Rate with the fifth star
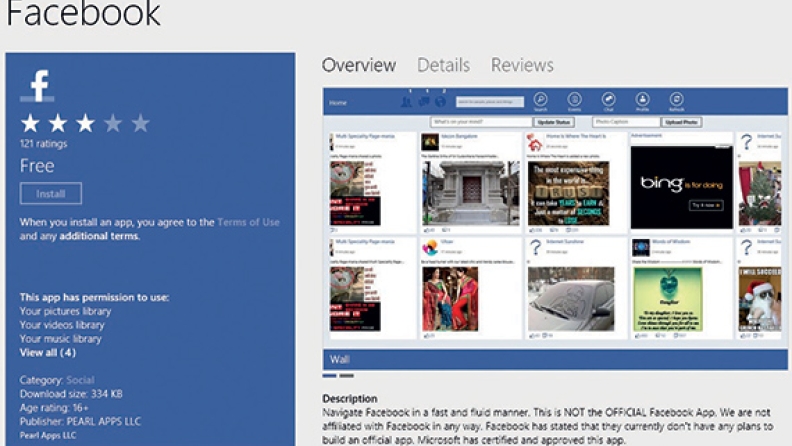792x446 pixels. (x=140, y=123)
